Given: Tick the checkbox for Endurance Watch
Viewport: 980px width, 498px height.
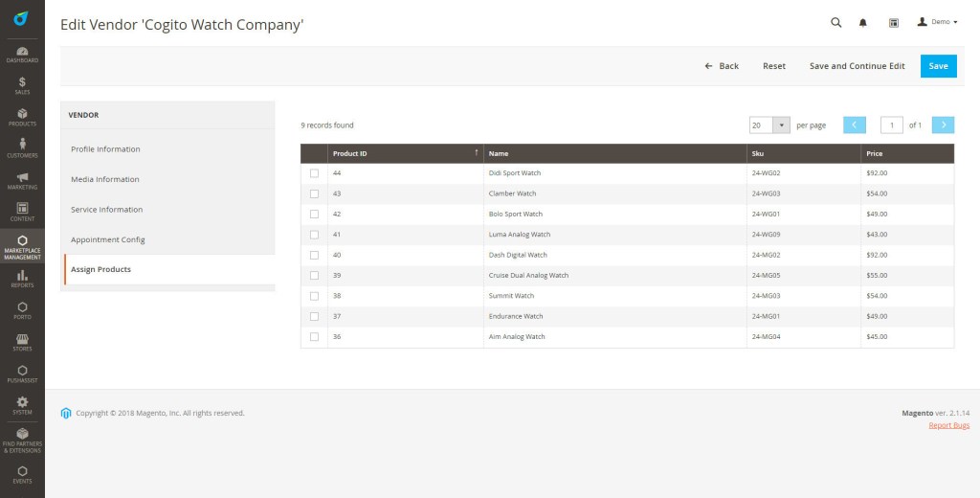Looking at the screenshot, I should point(314,317).
